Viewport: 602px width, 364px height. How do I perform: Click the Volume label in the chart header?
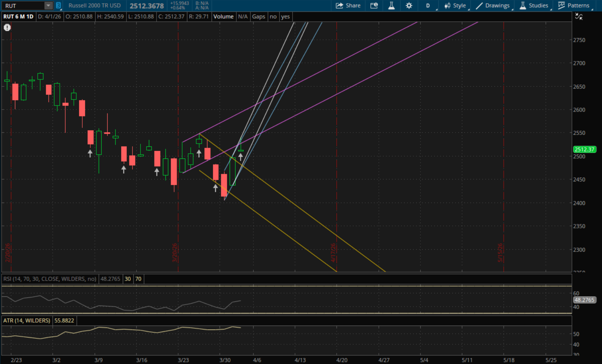tap(224, 16)
